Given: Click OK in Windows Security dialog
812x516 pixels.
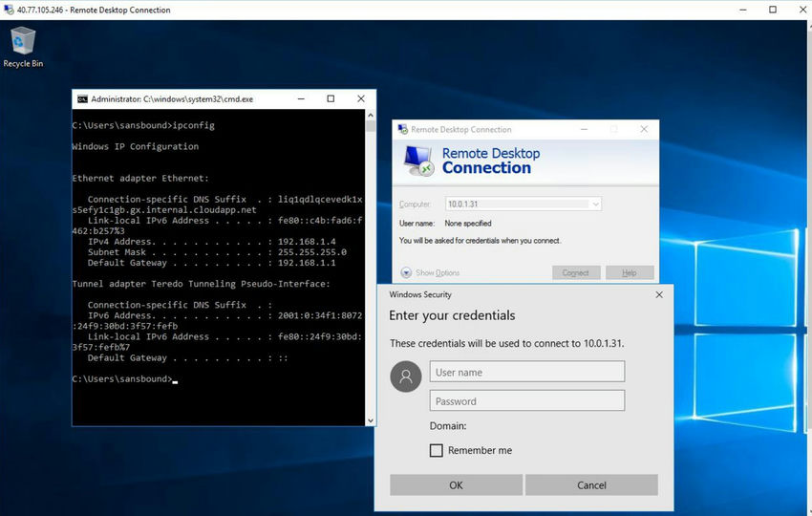Looking at the screenshot, I should (x=456, y=484).
